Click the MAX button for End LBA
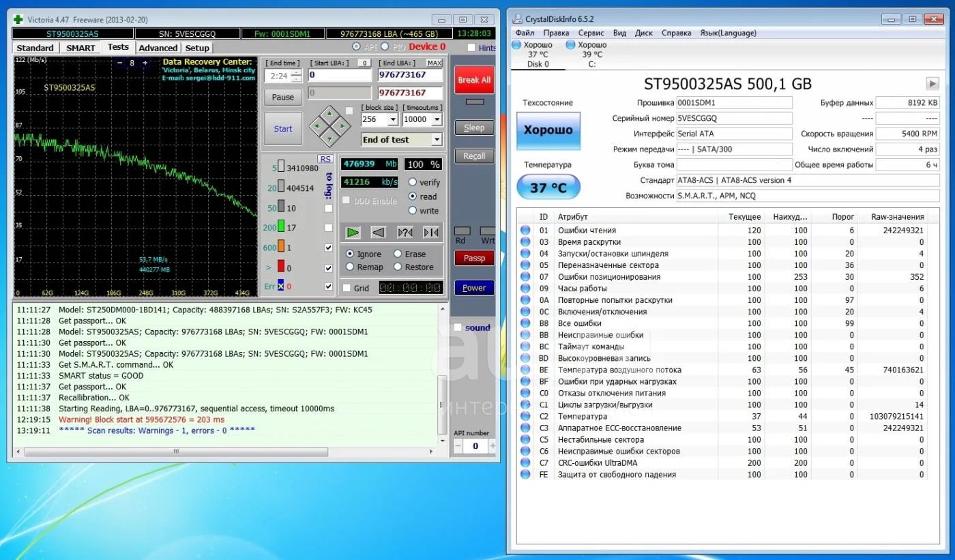Screen dimensions: 955x560 (x=435, y=63)
